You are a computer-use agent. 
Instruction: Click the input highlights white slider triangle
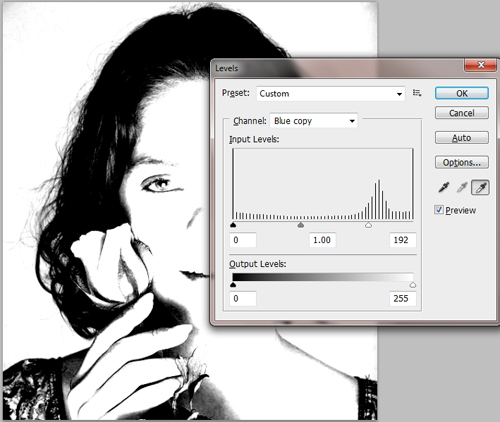(368, 225)
